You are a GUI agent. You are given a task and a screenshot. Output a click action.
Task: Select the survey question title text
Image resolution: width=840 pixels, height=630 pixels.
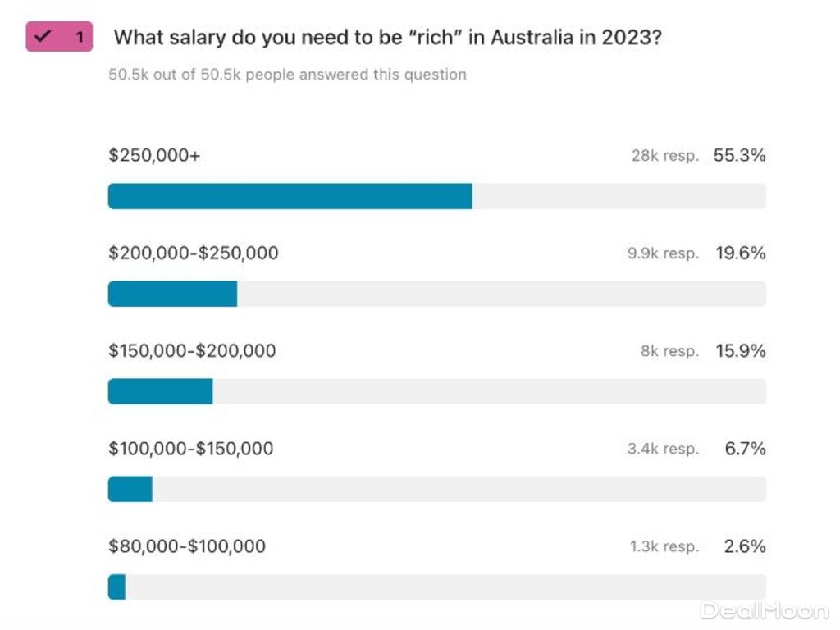[386, 38]
